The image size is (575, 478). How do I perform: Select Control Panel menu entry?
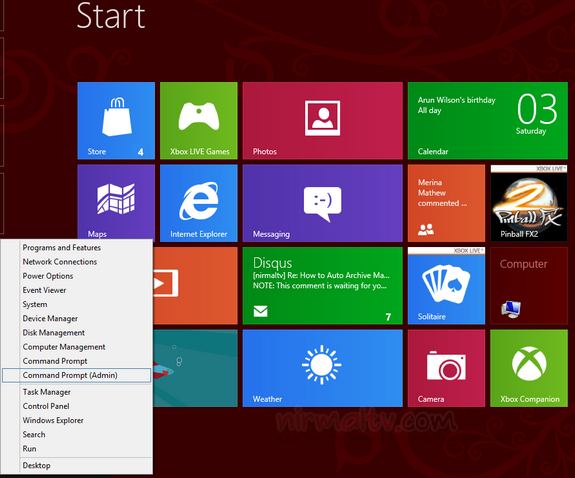pos(77,406)
